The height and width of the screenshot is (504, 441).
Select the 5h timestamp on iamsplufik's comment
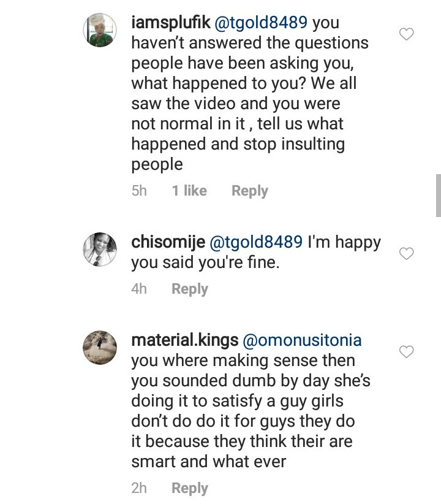point(139,191)
